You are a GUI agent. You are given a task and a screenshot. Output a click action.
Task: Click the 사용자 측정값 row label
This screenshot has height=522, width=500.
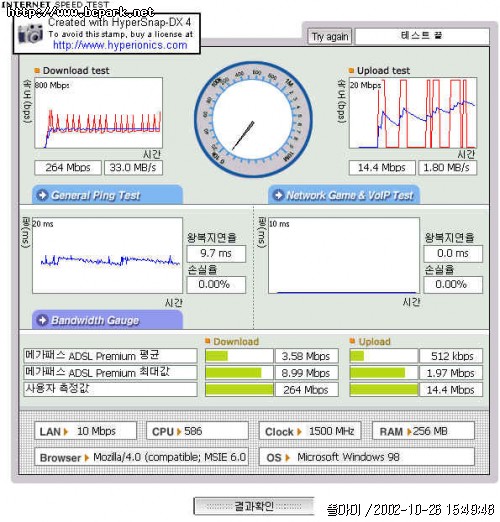pyautogui.click(x=110, y=389)
